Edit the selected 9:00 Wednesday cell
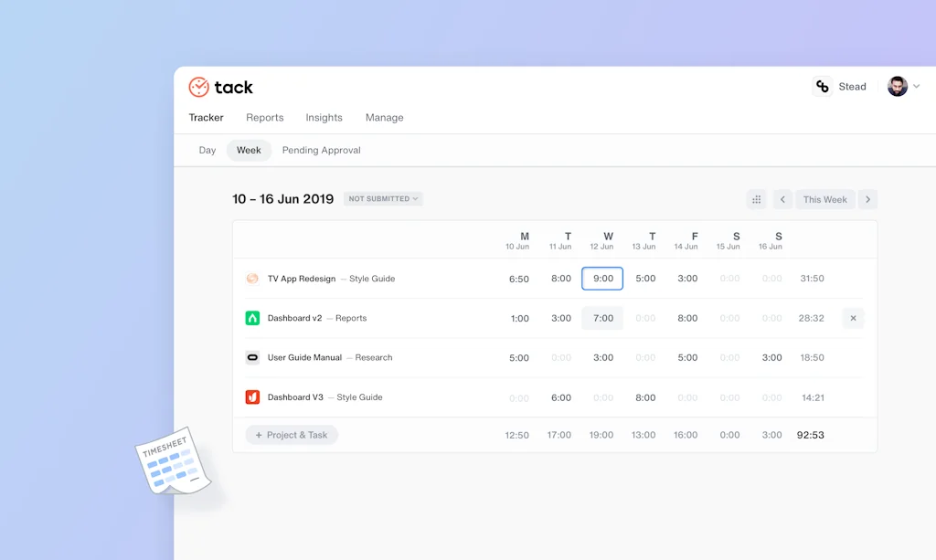The width and height of the screenshot is (936, 560). pos(602,279)
